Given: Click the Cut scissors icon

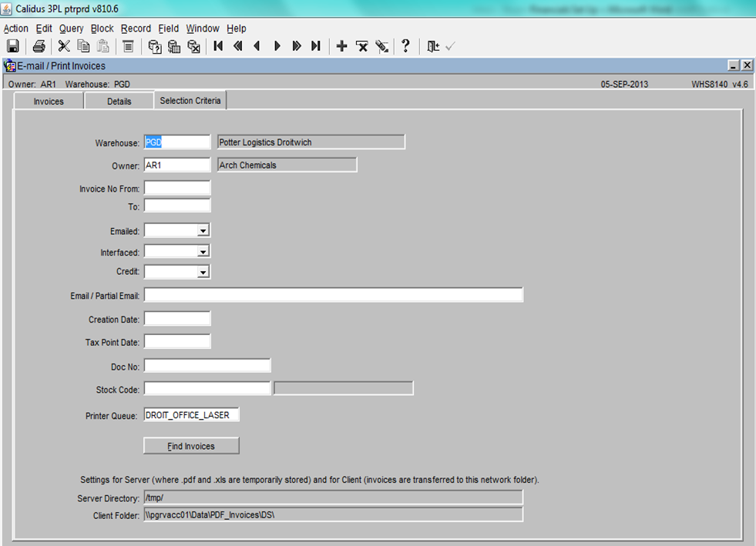Looking at the screenshot, I should pos(64,46).
